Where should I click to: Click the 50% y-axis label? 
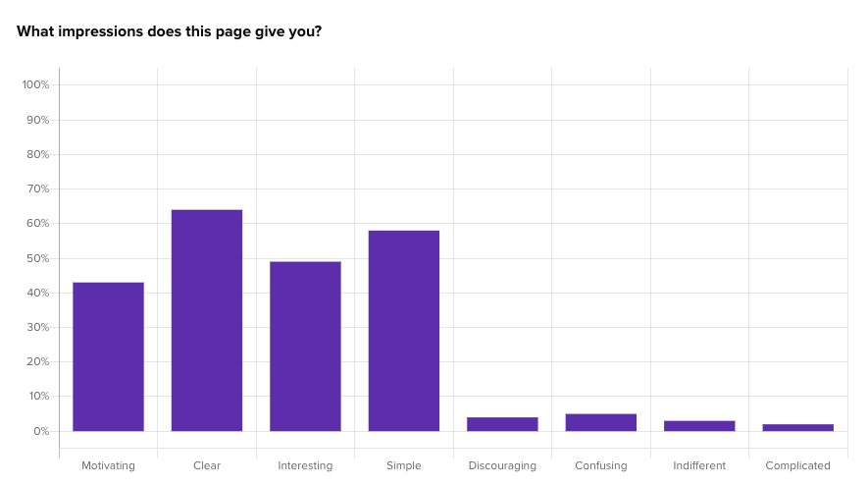coord(37,259)
